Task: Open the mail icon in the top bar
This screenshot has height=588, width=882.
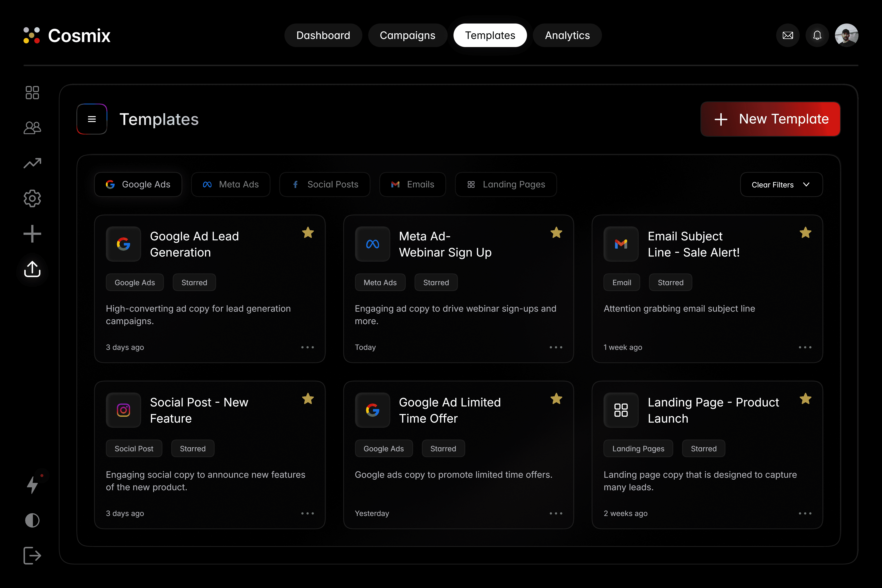Action: click(x=788, y=35)
